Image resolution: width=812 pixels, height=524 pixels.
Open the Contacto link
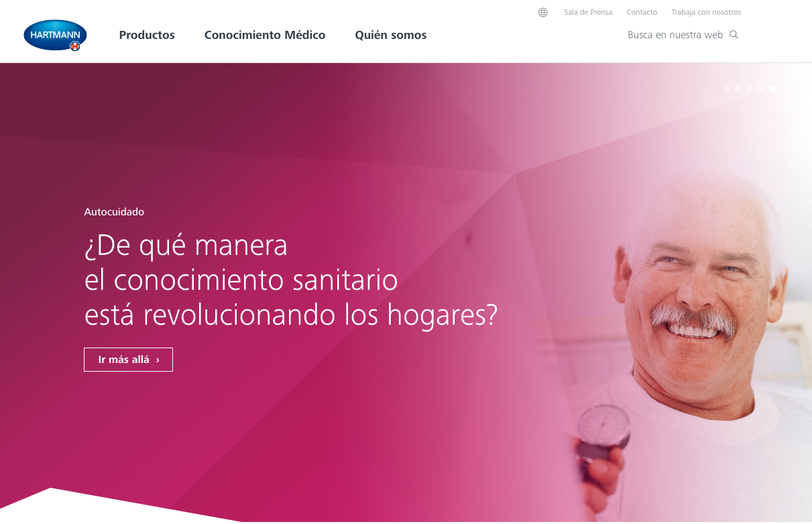point(642,12)
